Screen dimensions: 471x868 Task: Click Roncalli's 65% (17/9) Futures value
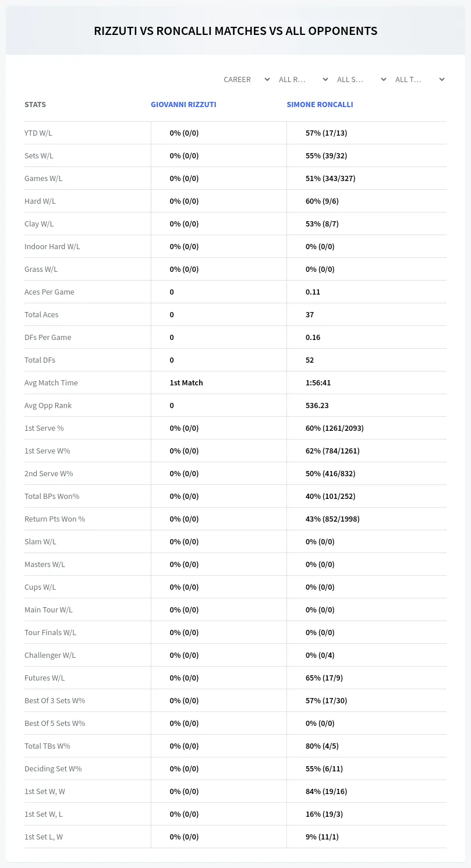(324, 678)
